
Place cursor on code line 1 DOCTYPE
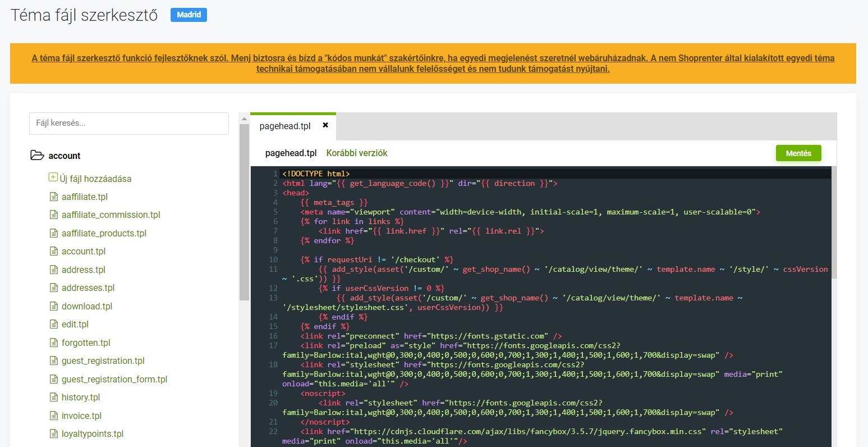point(316,174)
